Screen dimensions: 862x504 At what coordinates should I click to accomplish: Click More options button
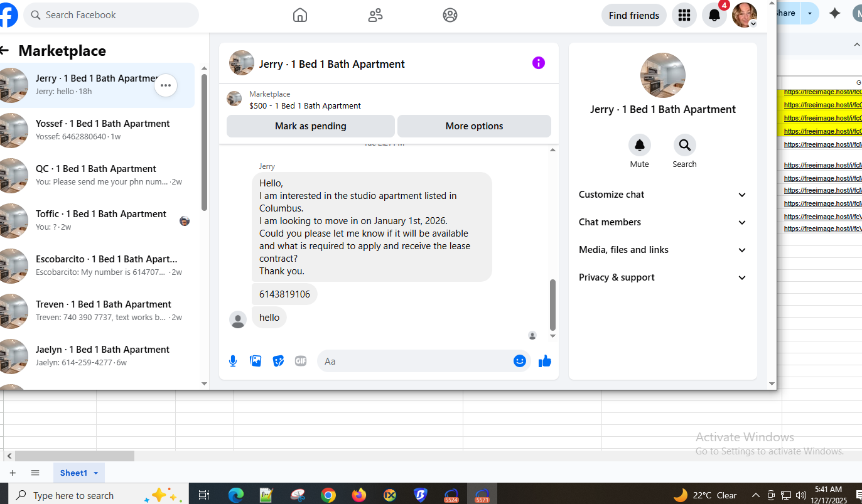pyautogui.click(x=474, y=126)
